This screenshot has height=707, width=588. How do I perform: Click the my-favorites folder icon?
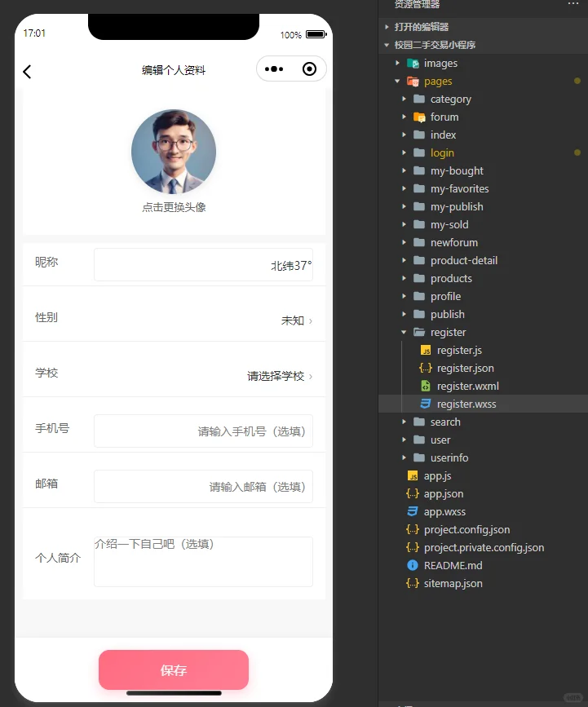pos(419,188)
